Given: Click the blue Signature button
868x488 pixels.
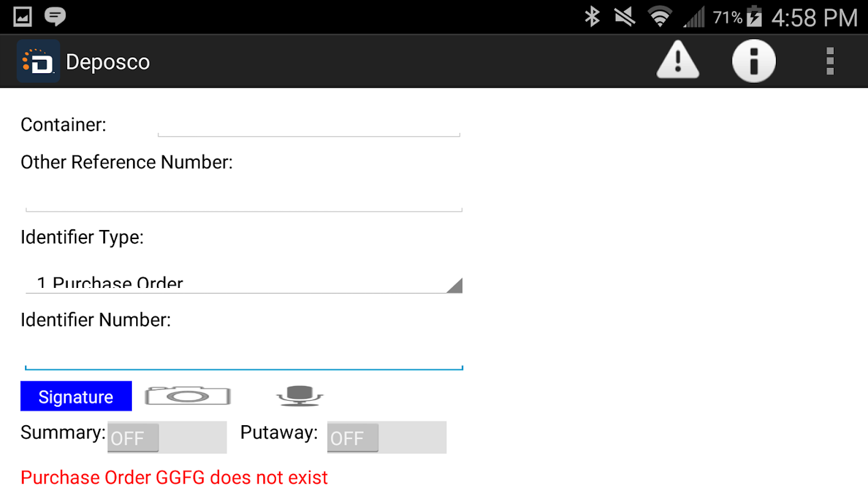Looking at the screenshot, I should click(x=76, y=396).
